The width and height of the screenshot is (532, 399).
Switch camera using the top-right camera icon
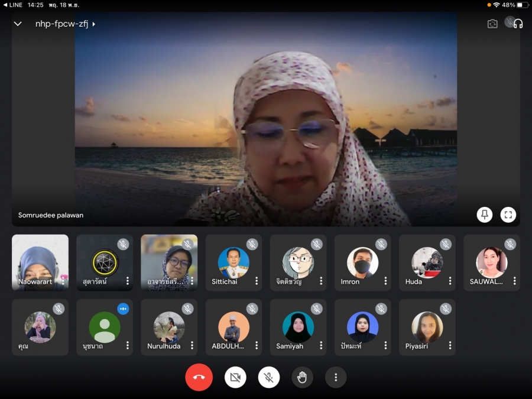click(x=492, y=24)
